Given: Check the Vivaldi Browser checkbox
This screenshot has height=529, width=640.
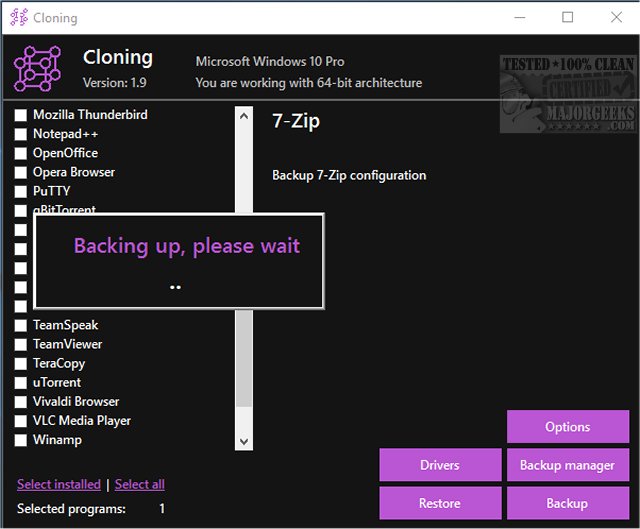Looking at the screenshot, I should click(21, 402).
